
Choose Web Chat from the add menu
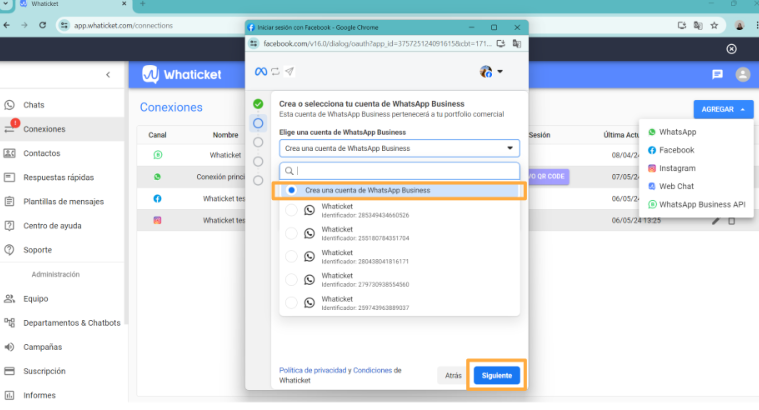point(671,186)
